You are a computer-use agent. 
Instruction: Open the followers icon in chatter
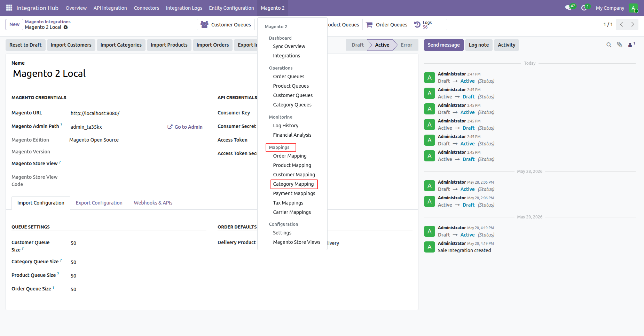coord(631,45)
